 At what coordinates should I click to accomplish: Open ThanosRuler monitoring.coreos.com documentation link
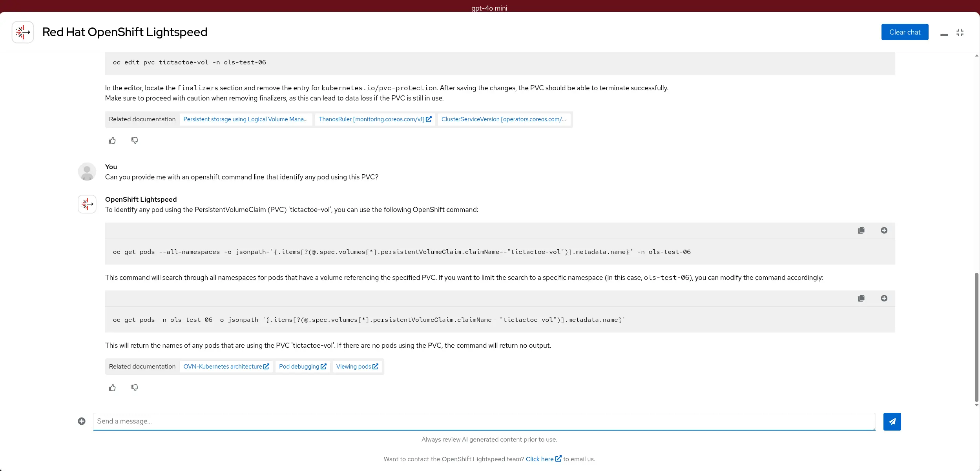pos(375,119)
